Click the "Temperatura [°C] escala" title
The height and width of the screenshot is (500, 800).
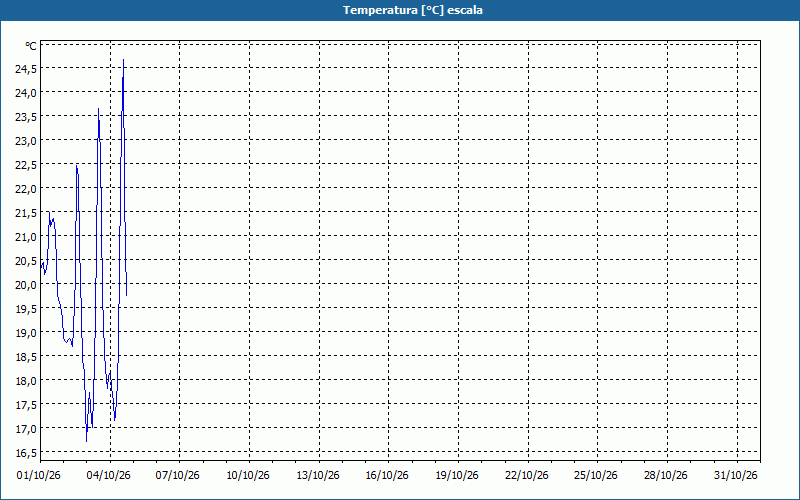click(x=413, y=10)
